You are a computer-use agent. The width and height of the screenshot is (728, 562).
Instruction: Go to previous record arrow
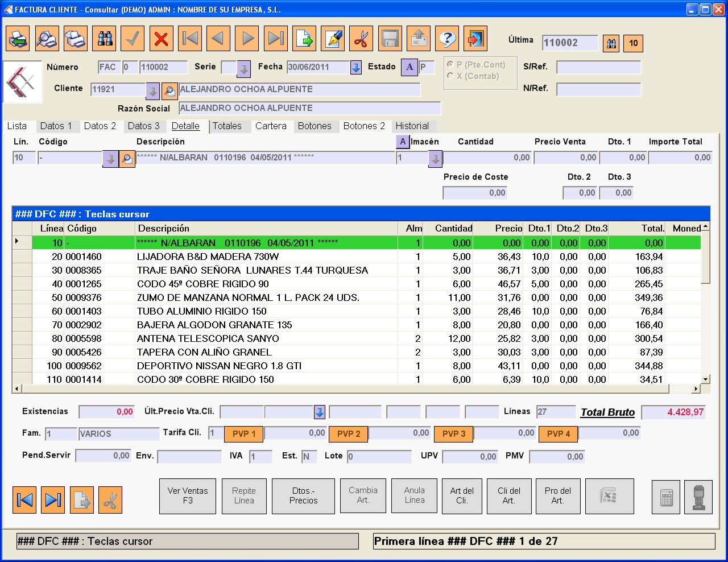point(218,39)
